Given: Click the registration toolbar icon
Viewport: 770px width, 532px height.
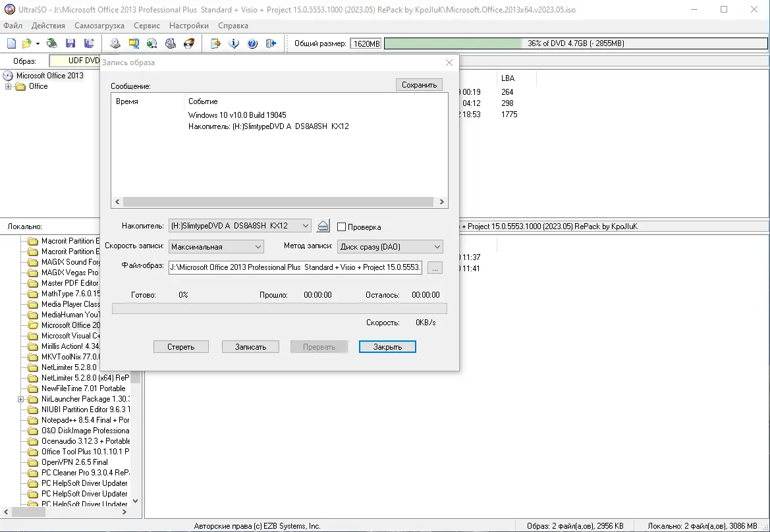Looking at the screenshot, I should 215,43.
